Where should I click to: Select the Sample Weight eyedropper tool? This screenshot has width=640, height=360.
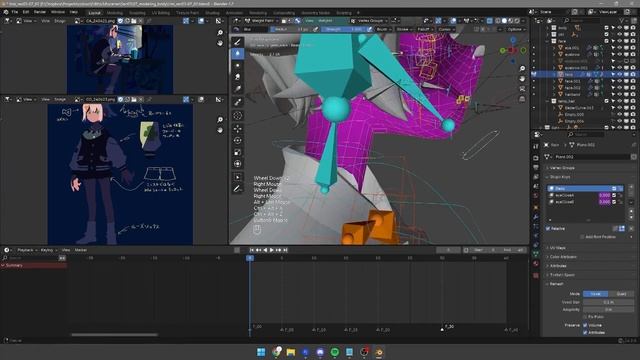click(238, 102)
